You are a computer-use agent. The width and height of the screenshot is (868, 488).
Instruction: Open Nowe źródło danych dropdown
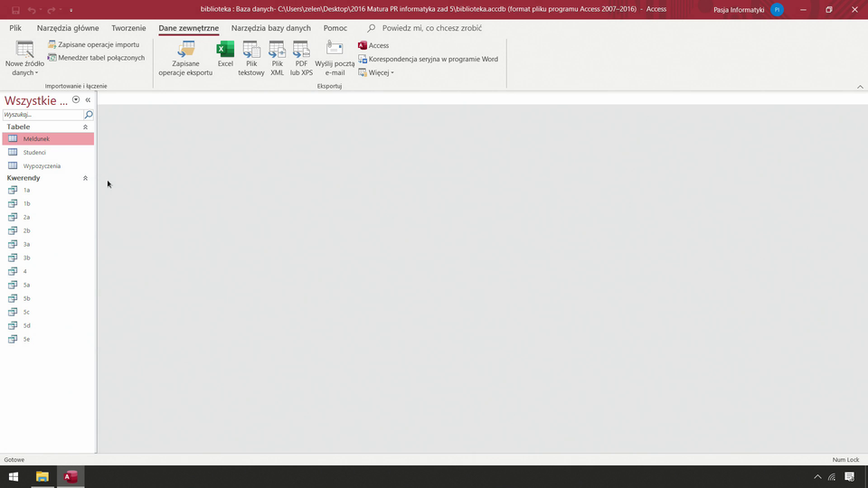click(24, 59)
